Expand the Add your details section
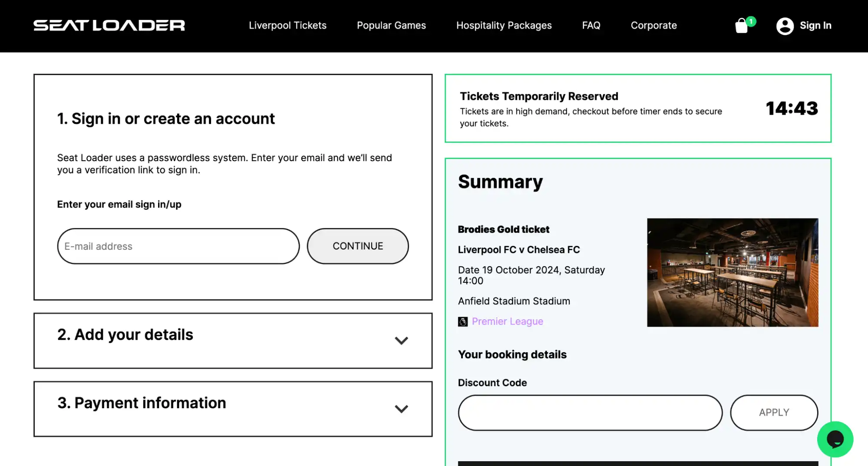This screenshot has width=868, height=466. click(x=401, y=341)
